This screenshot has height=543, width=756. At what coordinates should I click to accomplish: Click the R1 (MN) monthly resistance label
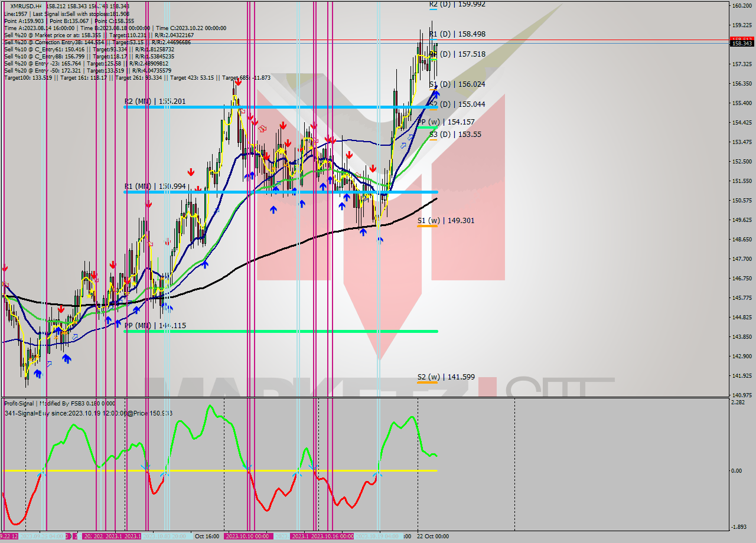pyautogui.click(x=155, y=187)
